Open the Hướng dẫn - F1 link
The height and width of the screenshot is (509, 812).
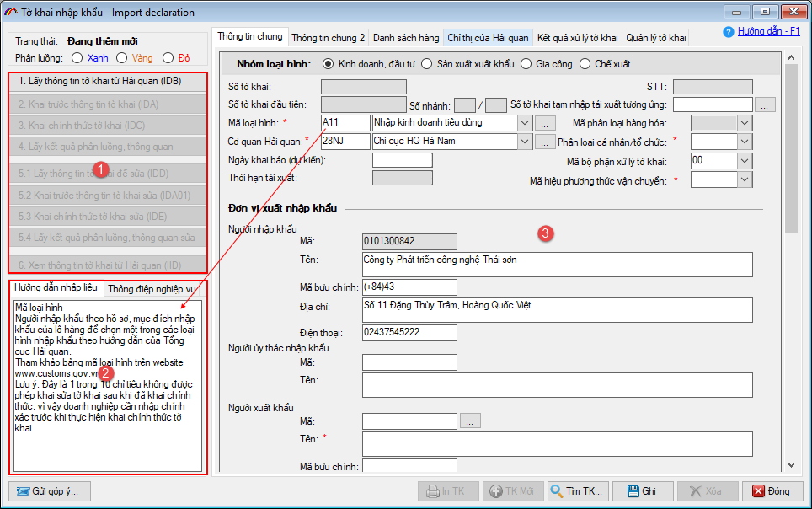[767, 31]
